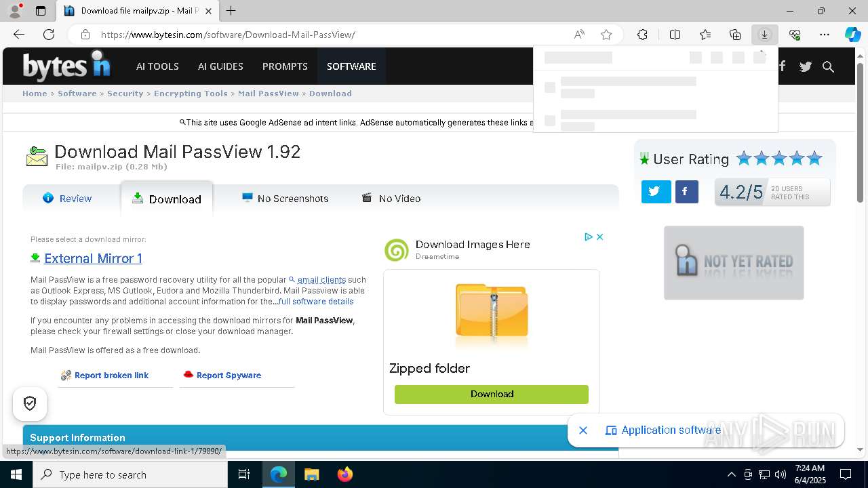Click the privacy shield floating icon
Screen dimensions: 868x488
[x=30, y=404]
